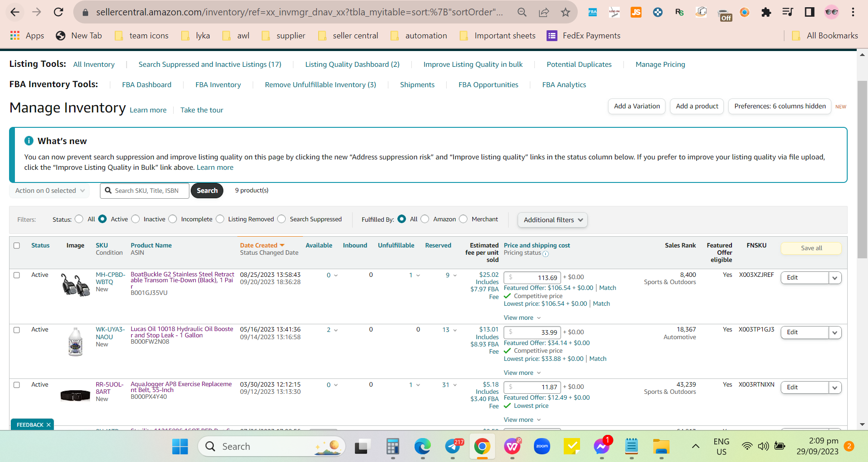
Task: Open Edit dropdown arrow for Lucas Oil row
Action: [x=835, y=333]
